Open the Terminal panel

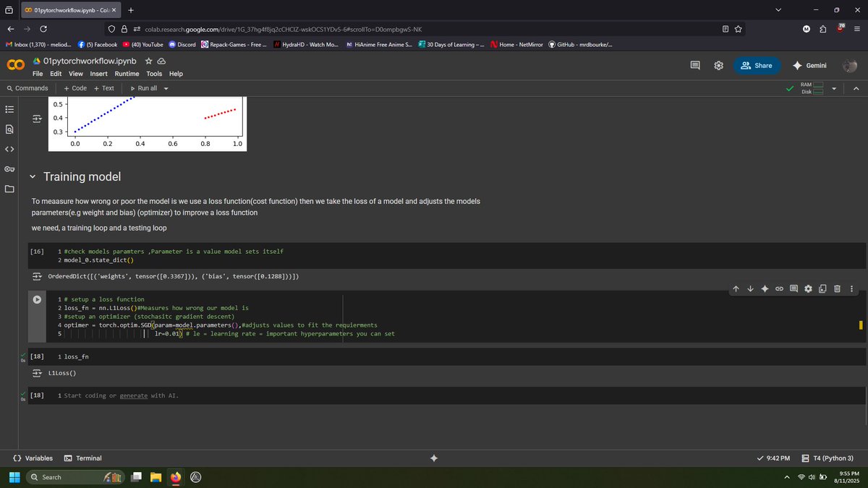coord(83,458)
